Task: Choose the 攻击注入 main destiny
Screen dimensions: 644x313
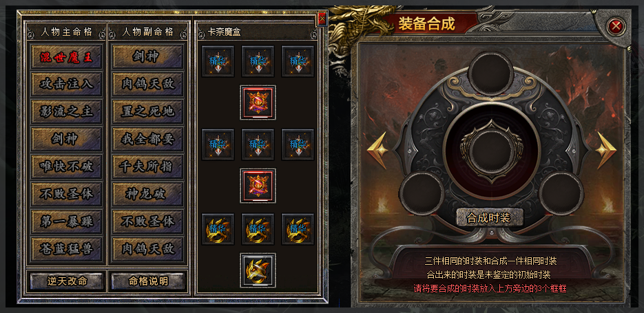Action: click(x=66, y=84)
